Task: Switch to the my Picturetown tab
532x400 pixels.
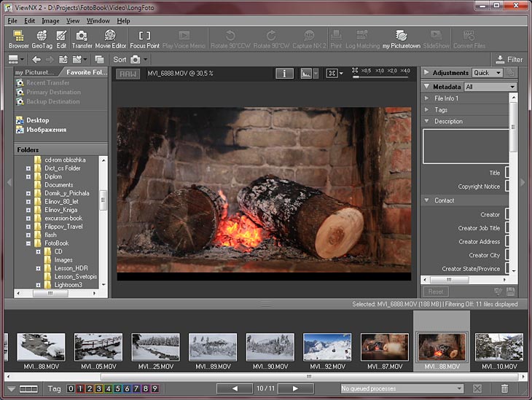Action: click(x=35, y=72)
